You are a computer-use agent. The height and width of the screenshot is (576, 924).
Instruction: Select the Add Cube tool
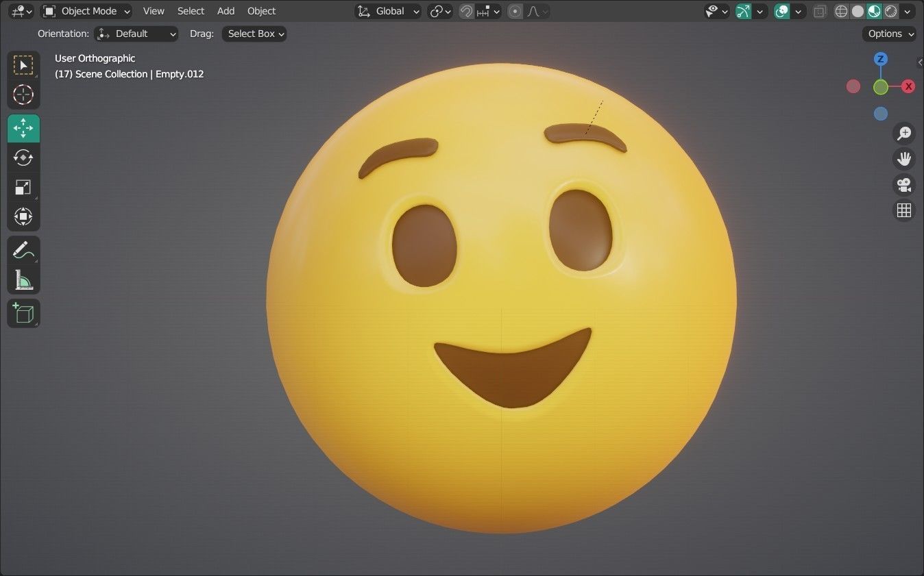pyautogui.click(x=23, y=313)
